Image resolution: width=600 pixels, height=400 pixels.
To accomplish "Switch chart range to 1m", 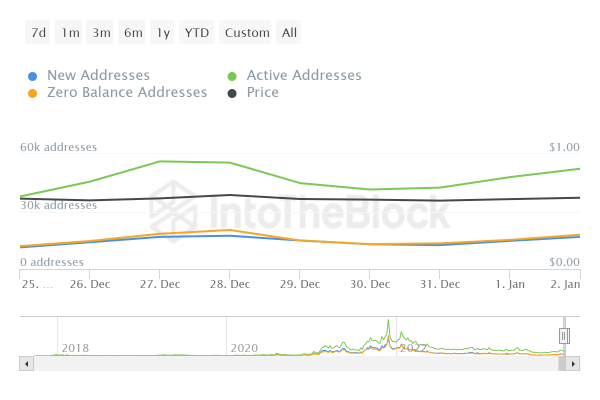I will (x=70, y=33).
